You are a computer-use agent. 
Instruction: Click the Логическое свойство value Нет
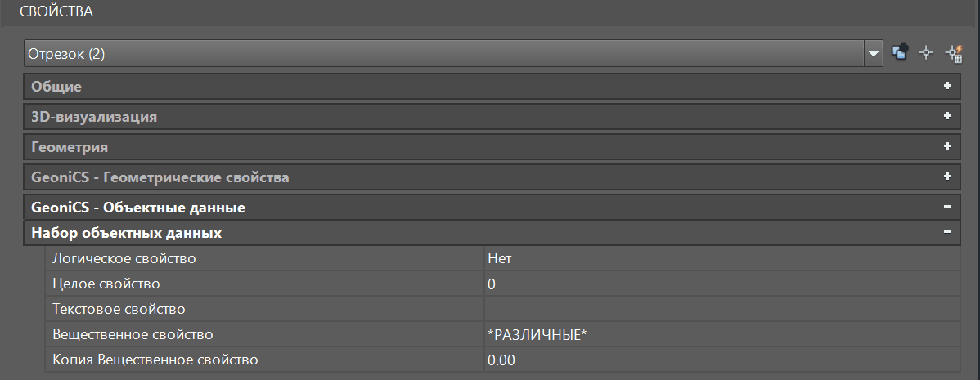coord(720,258)
